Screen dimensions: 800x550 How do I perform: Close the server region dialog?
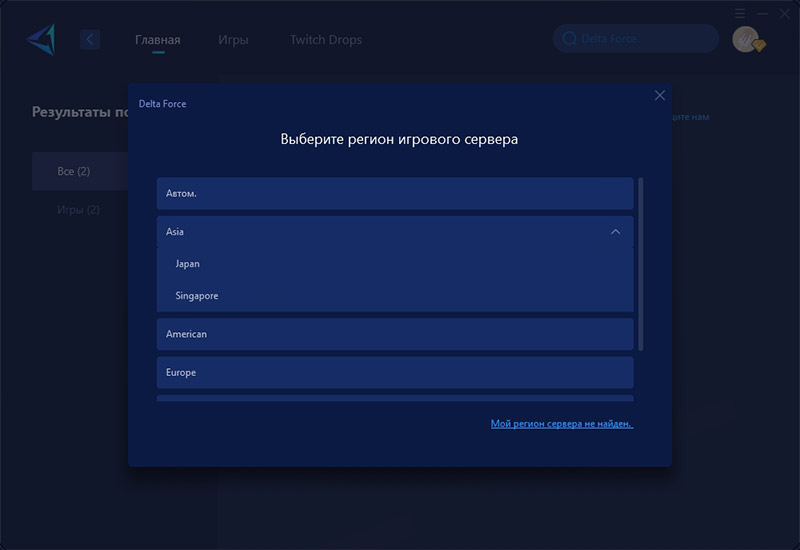coord(659,95)
